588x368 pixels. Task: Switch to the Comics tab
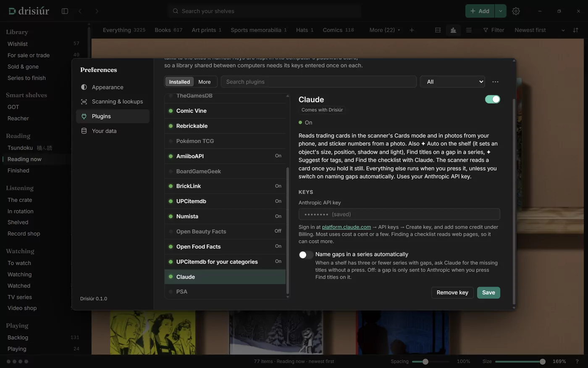click(x=338, y=30)
